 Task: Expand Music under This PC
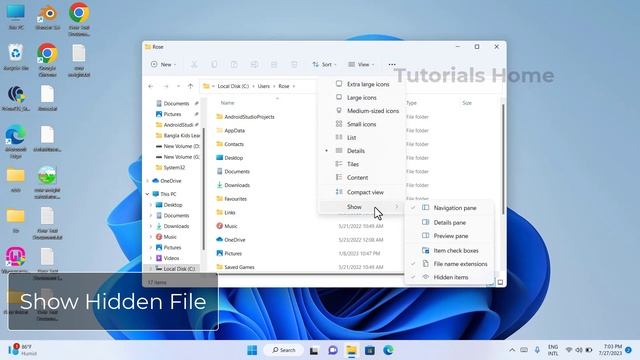(151, 237)
